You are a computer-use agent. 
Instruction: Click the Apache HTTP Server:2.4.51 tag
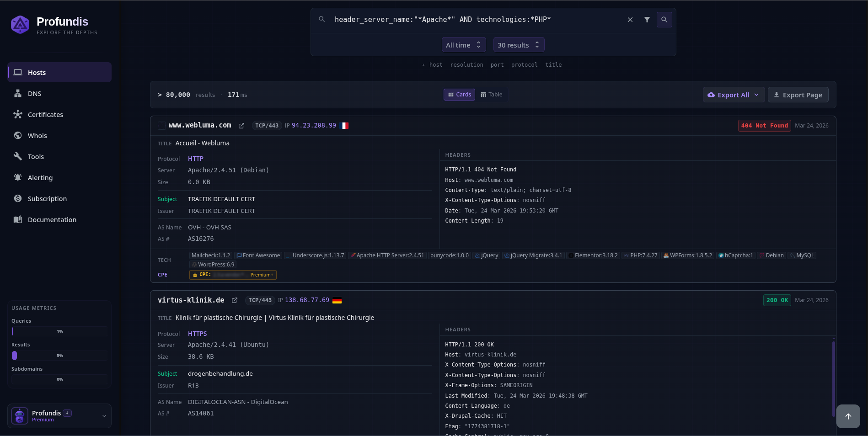[x=387, y=255]
